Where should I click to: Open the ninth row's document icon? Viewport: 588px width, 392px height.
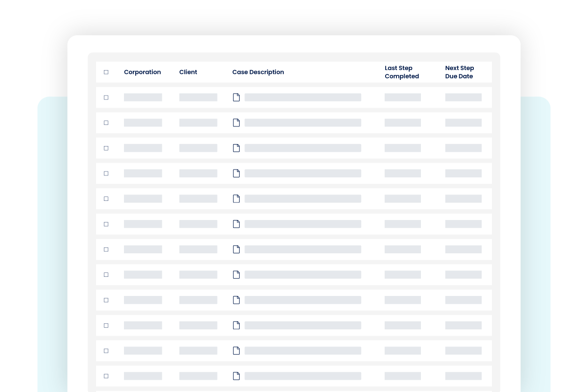[x=236, y=300]
